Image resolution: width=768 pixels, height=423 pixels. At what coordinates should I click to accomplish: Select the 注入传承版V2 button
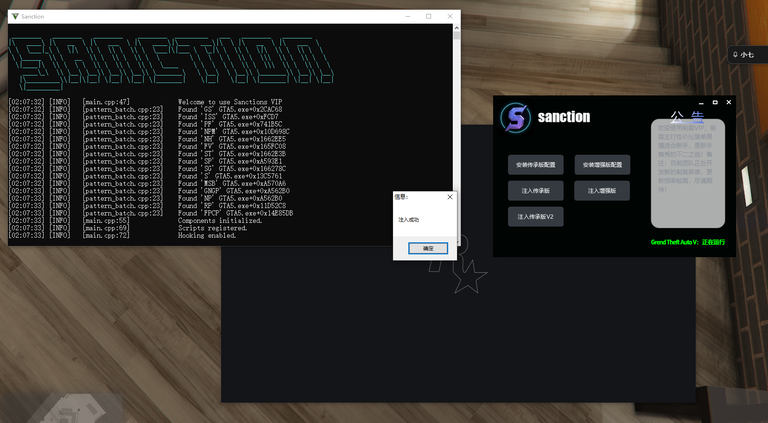point(536,216)
